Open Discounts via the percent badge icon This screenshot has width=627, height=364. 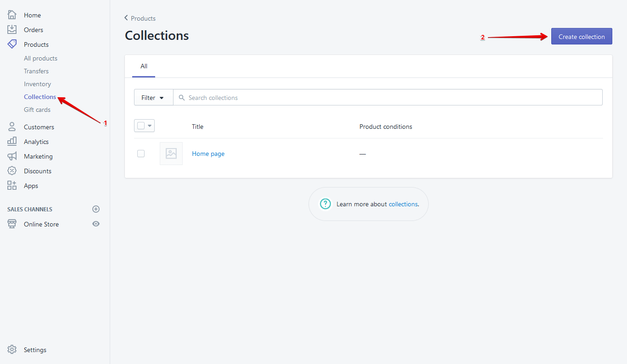(12, 171)
